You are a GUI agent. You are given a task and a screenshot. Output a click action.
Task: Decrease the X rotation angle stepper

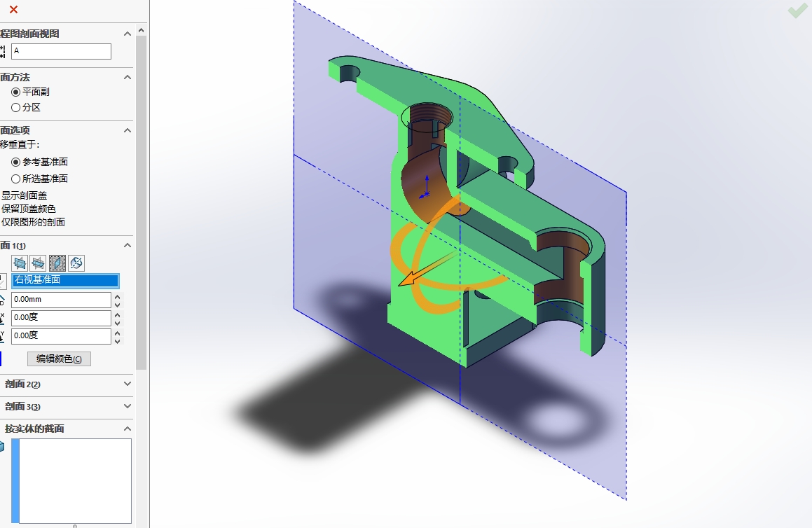point(118,323)
